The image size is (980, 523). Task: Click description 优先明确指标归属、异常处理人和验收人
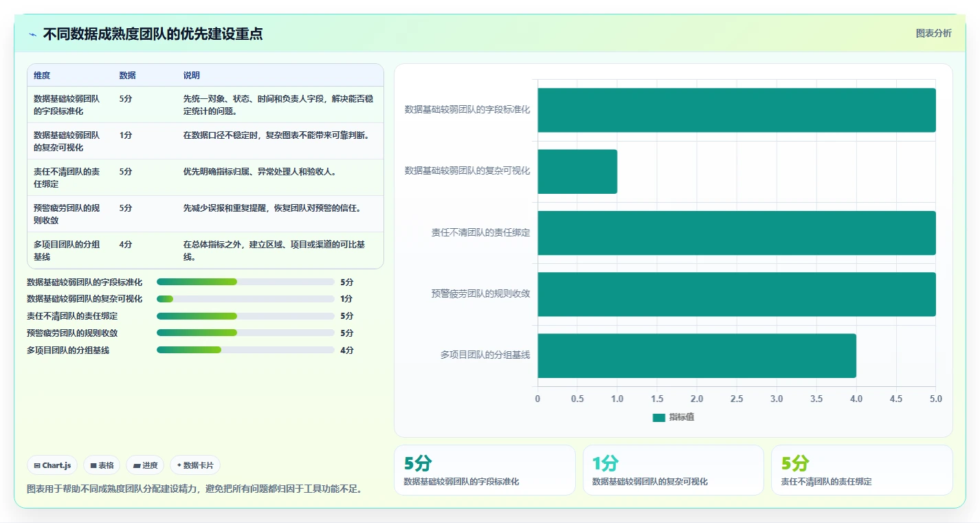click(260, 171)
